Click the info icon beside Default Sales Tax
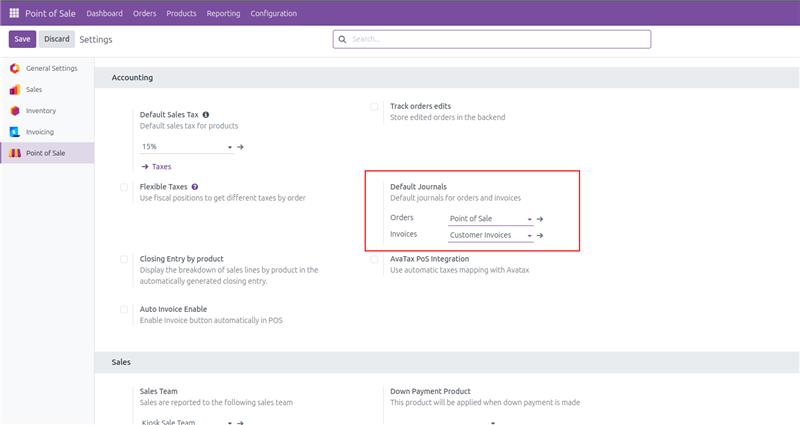Viewport: 800px width, 425px height. 206,115
